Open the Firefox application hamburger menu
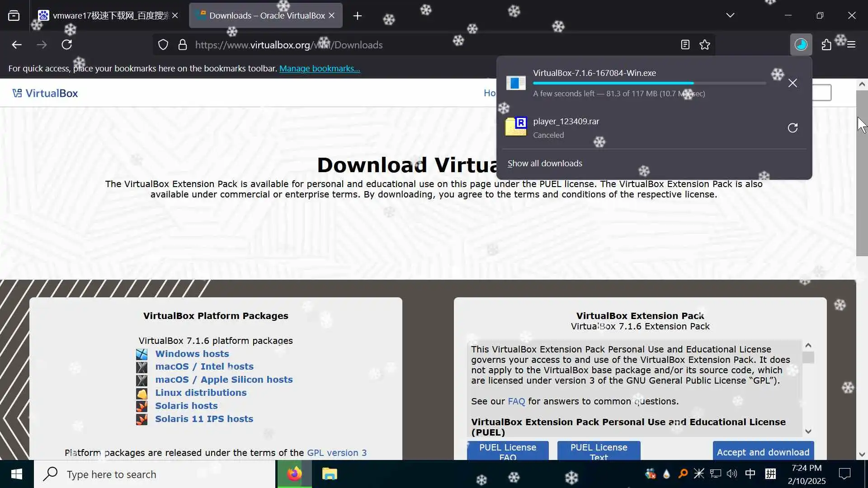This screenshot has height=488, width=868. (851, 45)
